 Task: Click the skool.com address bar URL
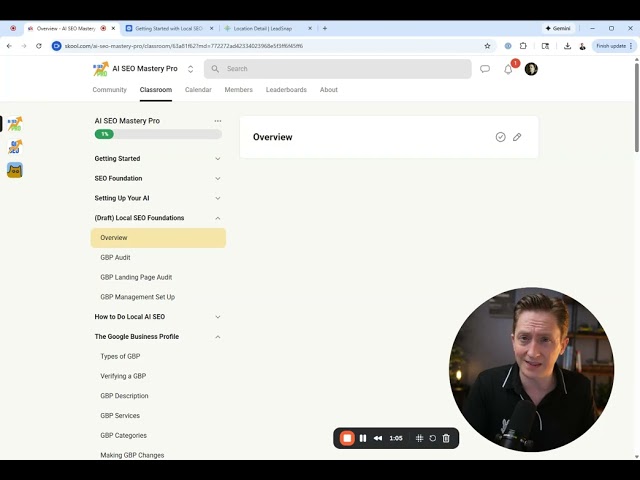[x=184, y=46]
